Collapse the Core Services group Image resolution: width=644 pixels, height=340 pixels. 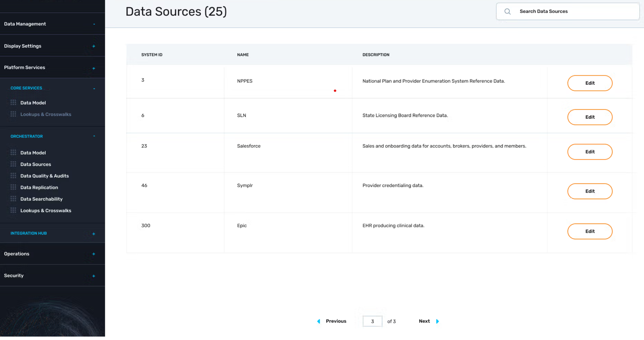[94, 89]
